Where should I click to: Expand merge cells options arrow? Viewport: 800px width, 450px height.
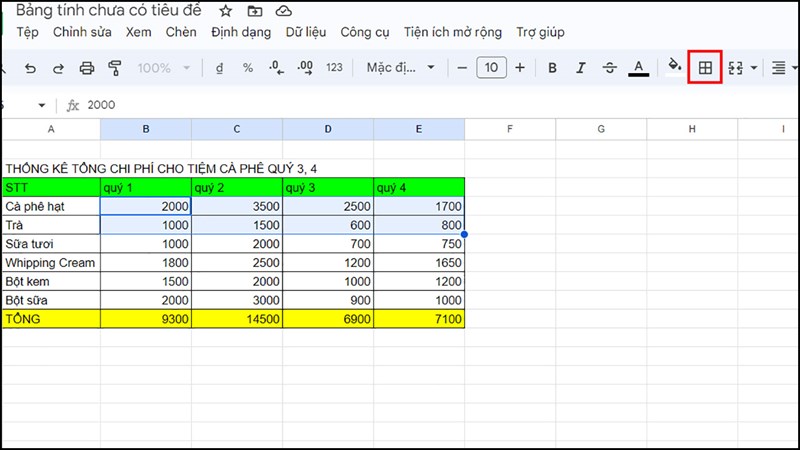click(754, 68)
